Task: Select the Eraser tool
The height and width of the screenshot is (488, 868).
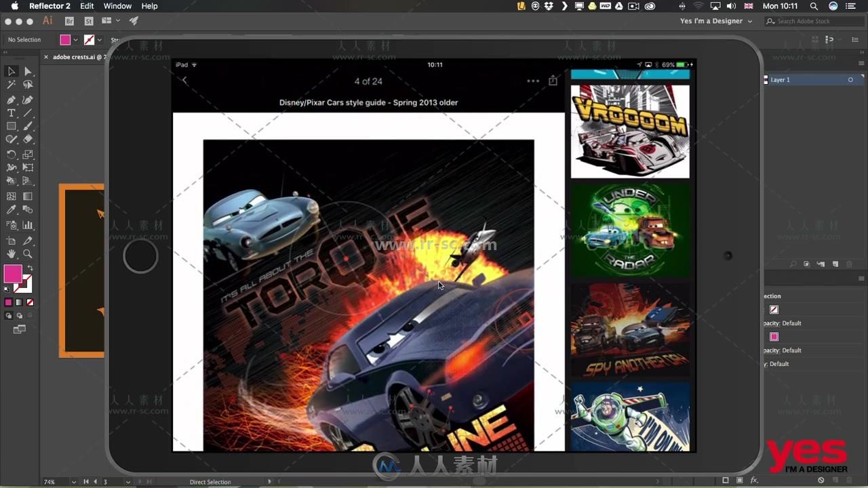Action: pyautogui.click(x=28, y=140)
